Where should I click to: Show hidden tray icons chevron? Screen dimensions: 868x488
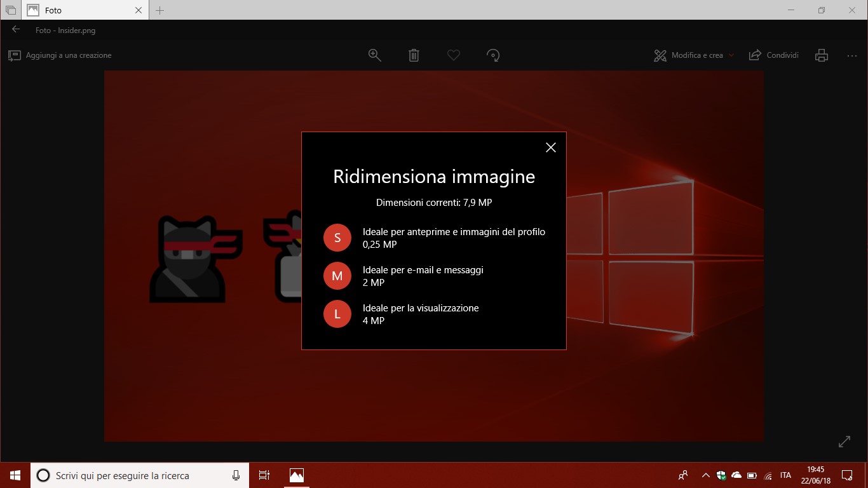coord(705,475)
